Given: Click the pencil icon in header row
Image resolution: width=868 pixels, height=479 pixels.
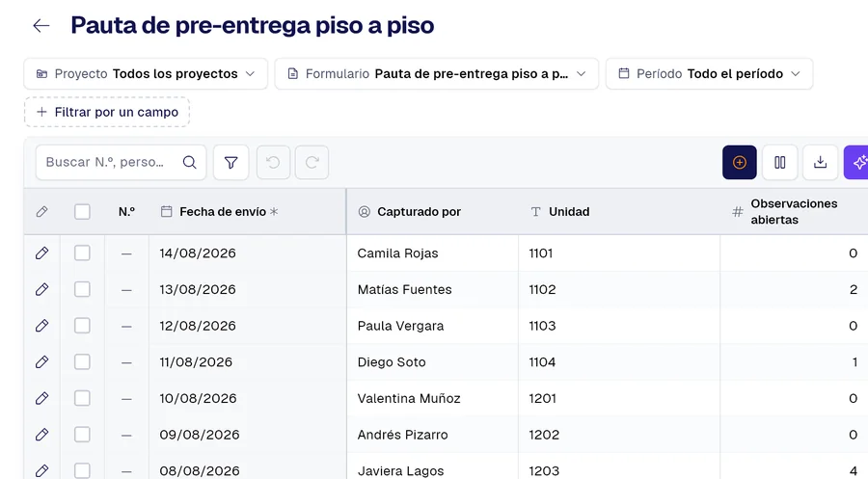Looking at the screenshot, I should 41,212.
